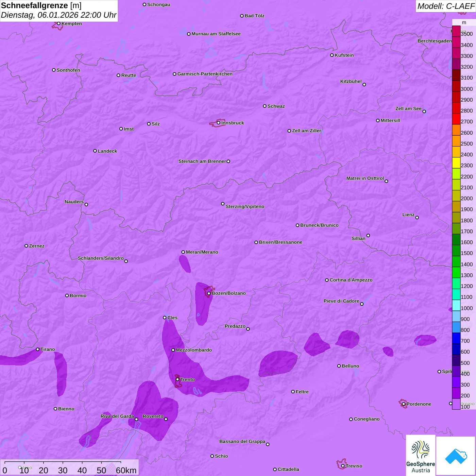
Task: Click the 'Murnau am Staffelsee' label
Action: tap(216, 34)
